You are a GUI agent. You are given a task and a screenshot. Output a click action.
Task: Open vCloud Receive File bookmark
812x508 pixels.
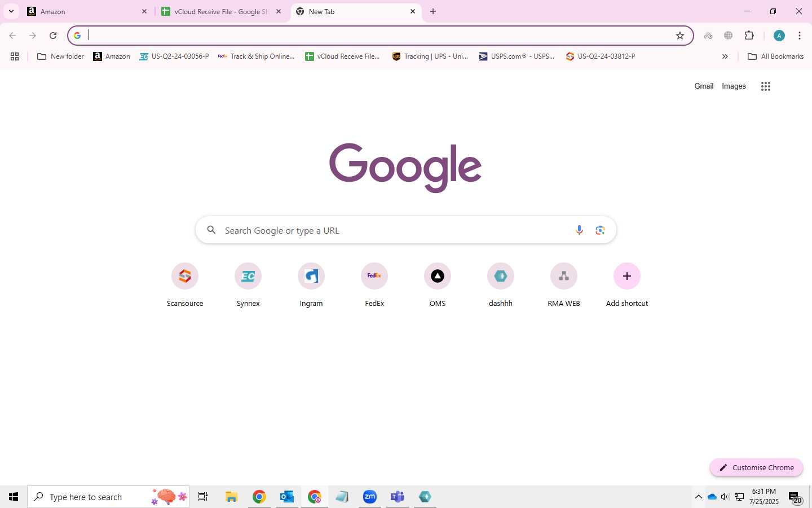click(343, 56)
